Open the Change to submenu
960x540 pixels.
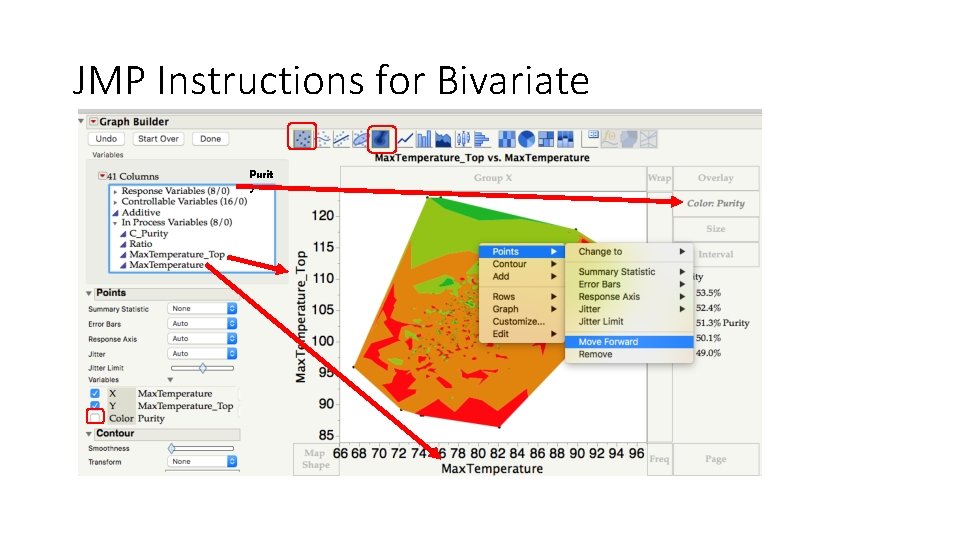point(629,252)
